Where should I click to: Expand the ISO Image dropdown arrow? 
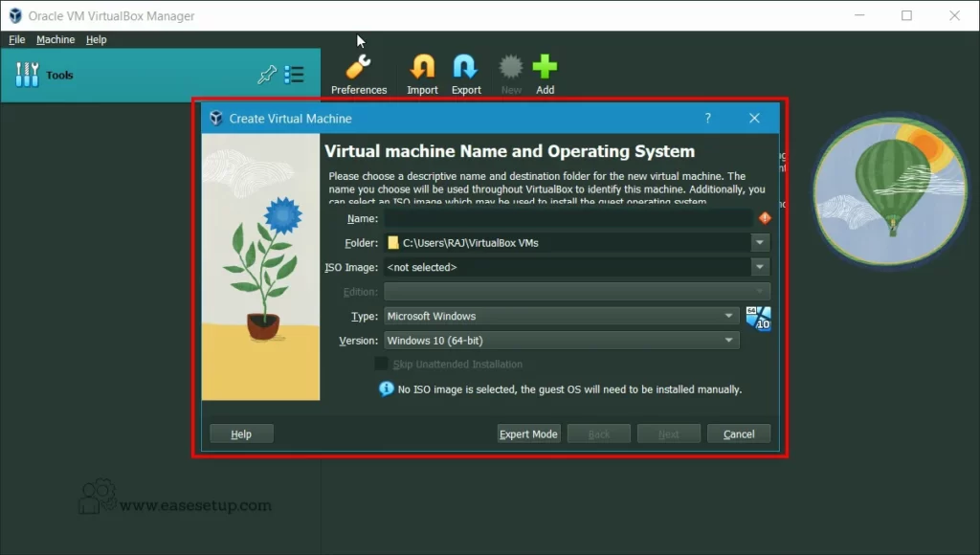pos(760,267)
